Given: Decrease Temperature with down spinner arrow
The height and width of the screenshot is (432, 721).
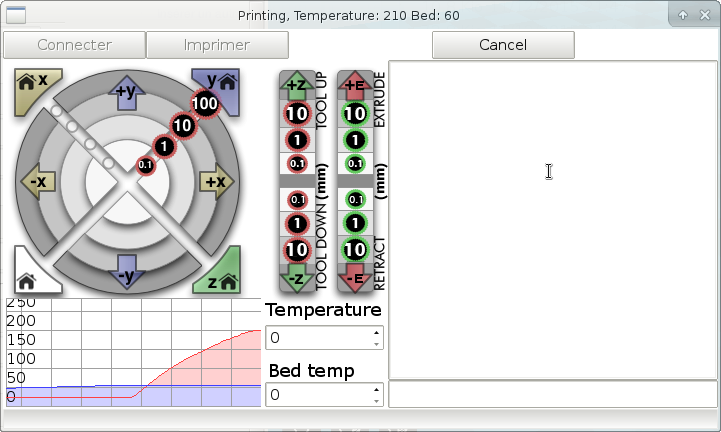Looking at the screenshot, I should 377,344.
